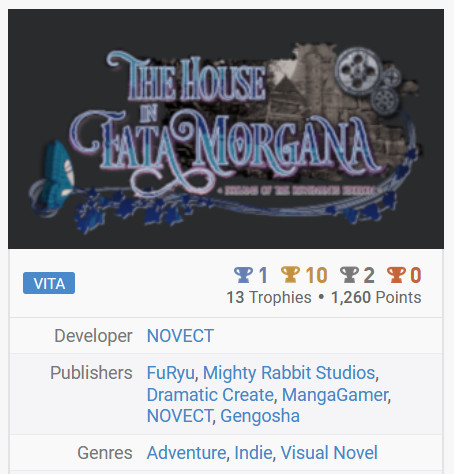
Task: Click the platinum trophy count of 1
Action: click(x=263, y=275)
